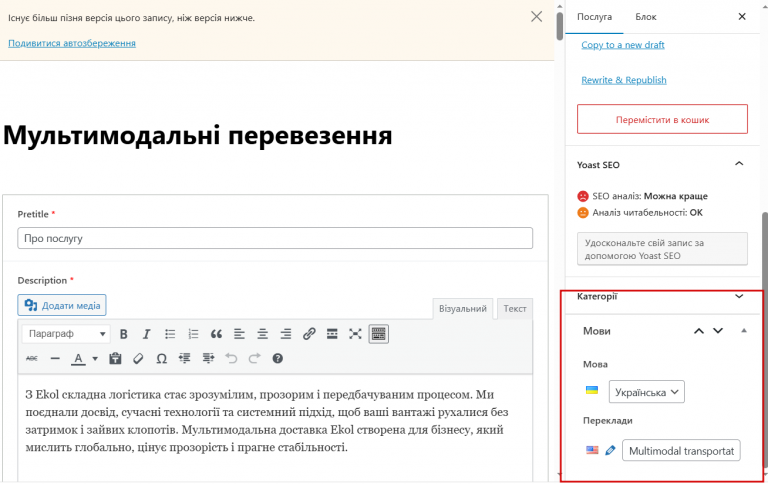The height and width of the screenshot is (484, 768).
Task: Toggle the paste as text option
Action: 115,358
